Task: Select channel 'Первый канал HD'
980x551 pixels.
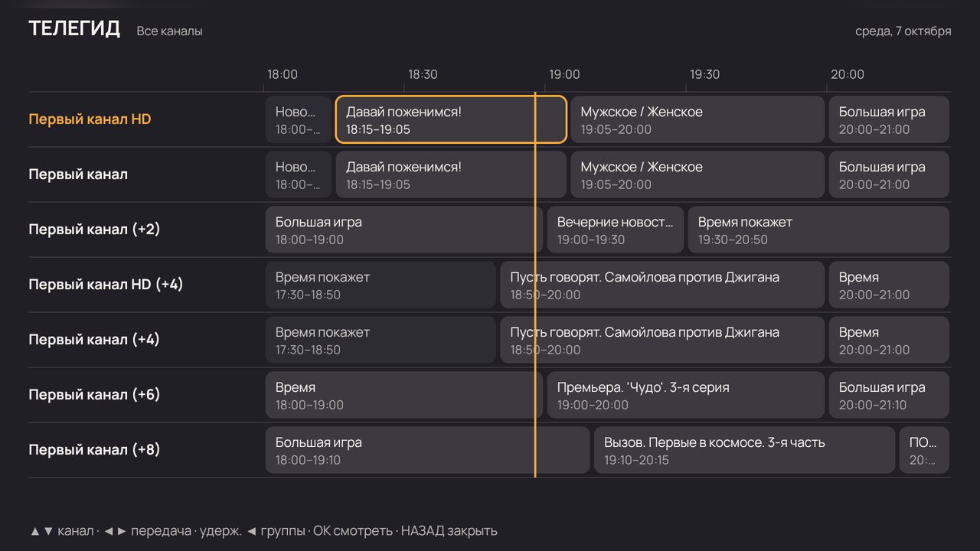Action: pos(90,119)
